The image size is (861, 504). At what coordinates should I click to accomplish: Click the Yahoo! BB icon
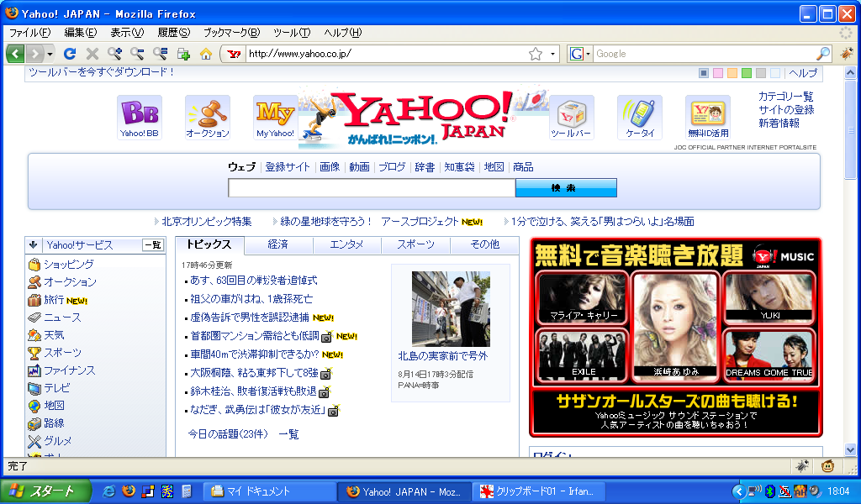click(x=140, y=118)
